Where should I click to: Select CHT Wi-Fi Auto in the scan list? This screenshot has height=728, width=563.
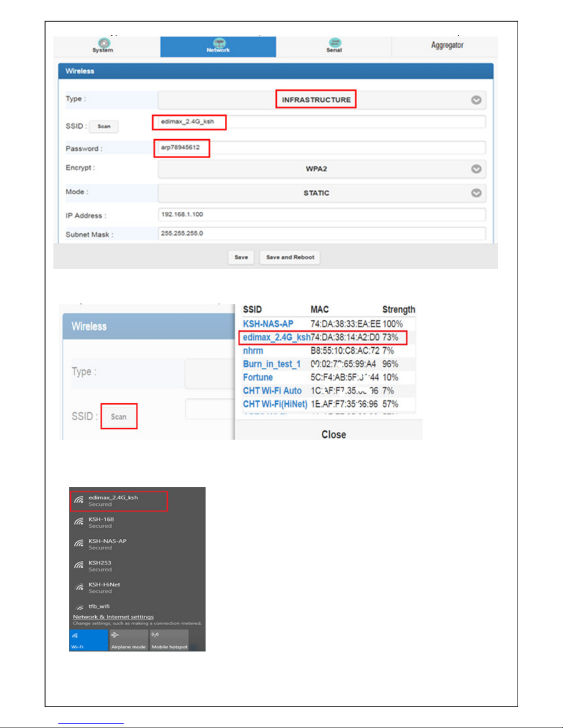tap(272, 391)
